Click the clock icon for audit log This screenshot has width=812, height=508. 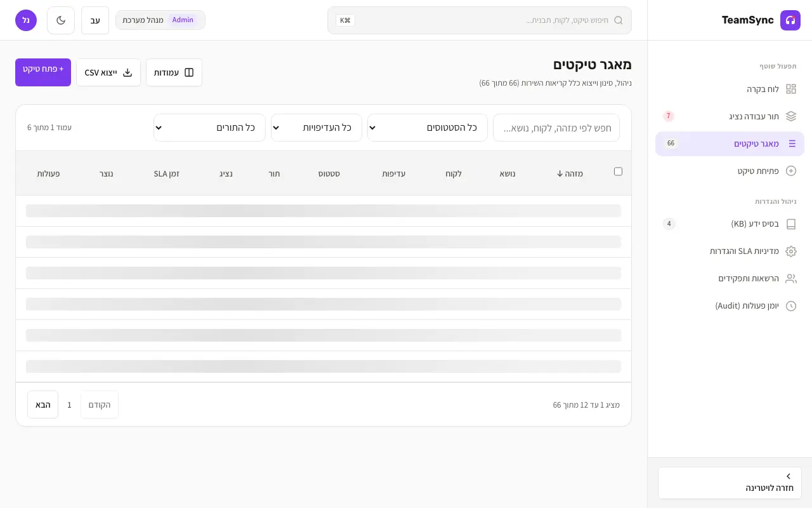click(x=791, y=306)
